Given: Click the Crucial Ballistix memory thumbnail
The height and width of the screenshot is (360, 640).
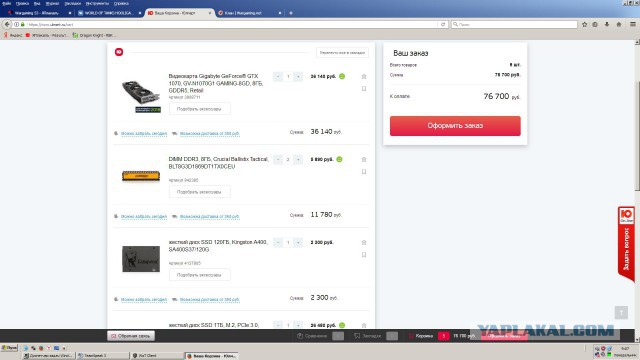Looking at the screenshot, I should 141,176.
